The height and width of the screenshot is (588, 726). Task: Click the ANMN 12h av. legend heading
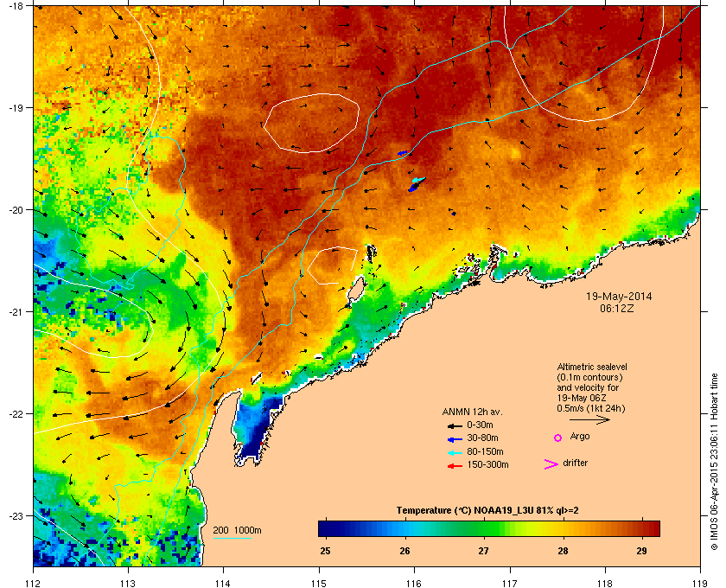472,412
